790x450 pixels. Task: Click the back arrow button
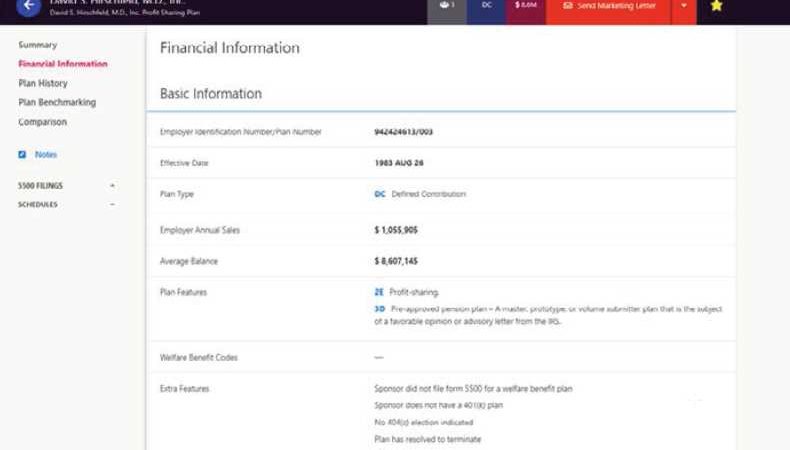[28, 6]
